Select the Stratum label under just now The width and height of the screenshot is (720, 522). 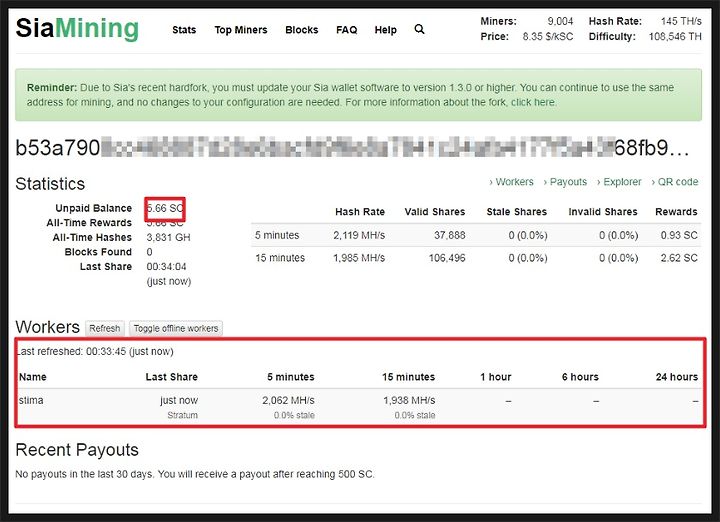182,415
